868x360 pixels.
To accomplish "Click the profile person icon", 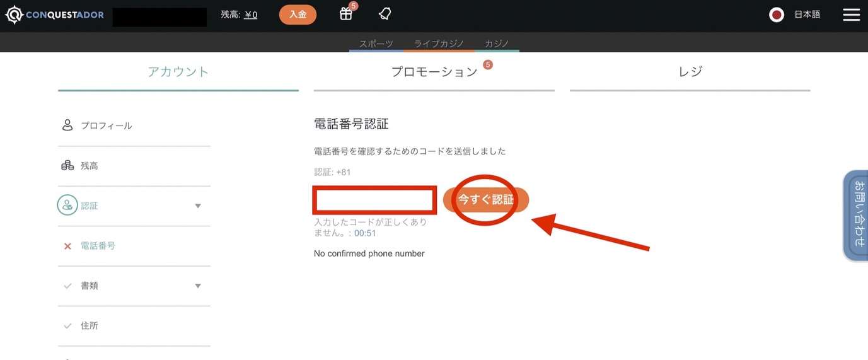I will 67,125.
